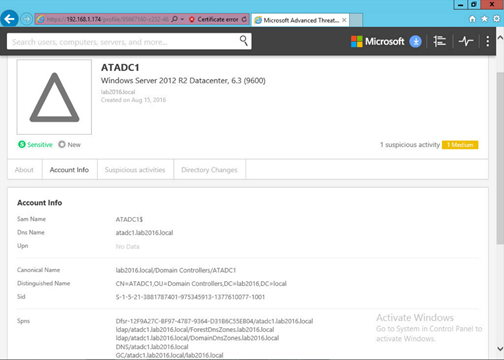Image resolution: width=504 pixels, height=360 pixels.
Task: Switch to the About tab
Action: click(24, 170)
